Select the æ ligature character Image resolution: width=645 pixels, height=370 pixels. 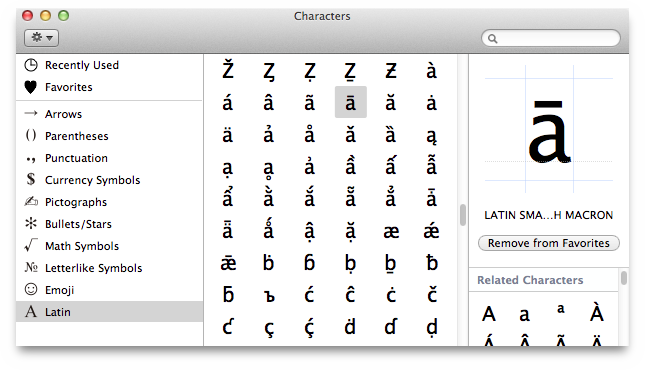(391, 232)
